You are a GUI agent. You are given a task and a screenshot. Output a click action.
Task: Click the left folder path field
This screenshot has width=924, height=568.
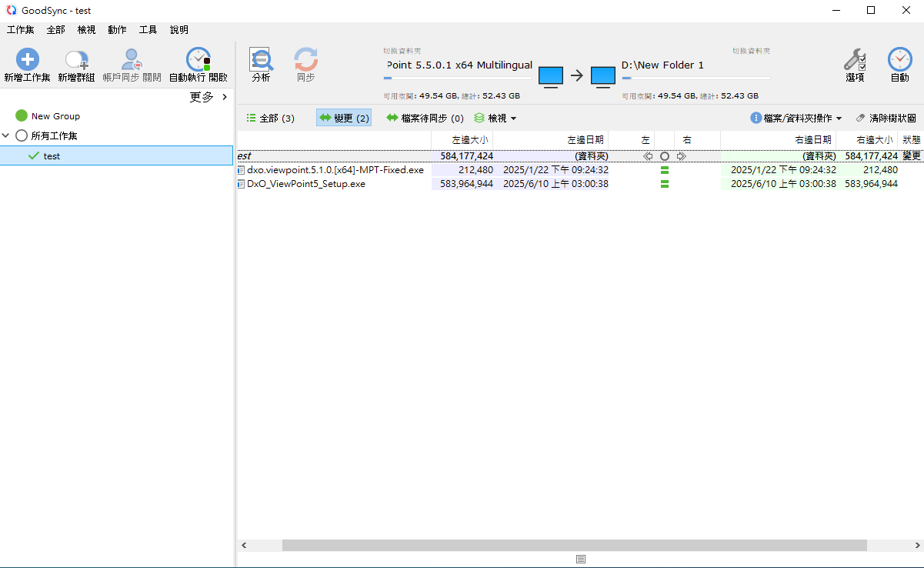click(458, 65)
